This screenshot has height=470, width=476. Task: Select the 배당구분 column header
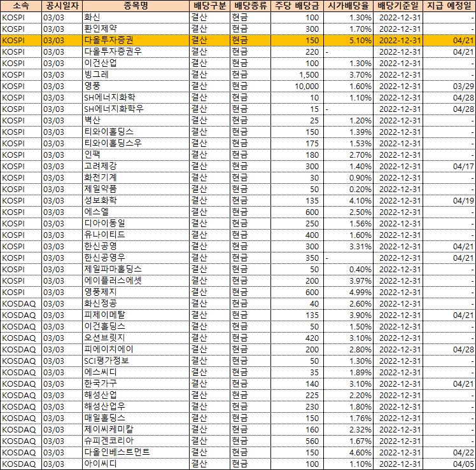tap(209, 6)
